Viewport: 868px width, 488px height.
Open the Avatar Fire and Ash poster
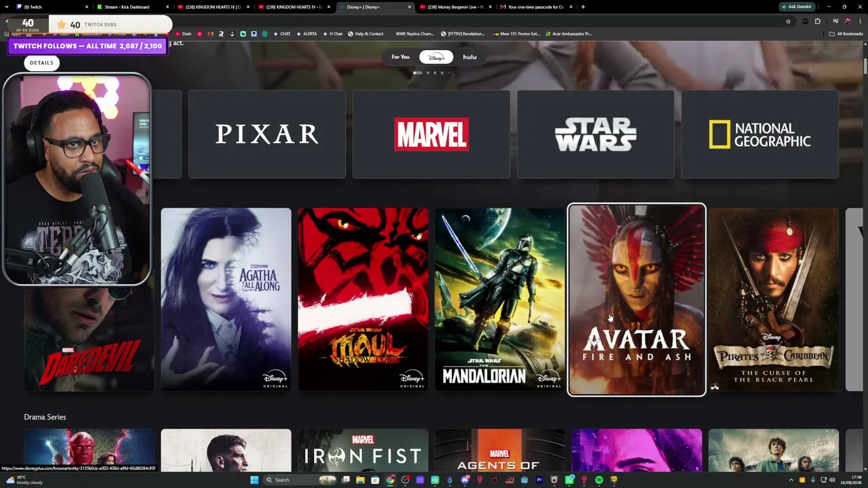coord(637,300)
